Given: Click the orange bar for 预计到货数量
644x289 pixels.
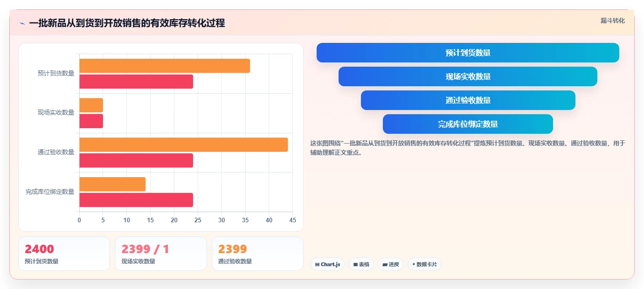Looking at the screenshot, I should [x=165, y=66].
